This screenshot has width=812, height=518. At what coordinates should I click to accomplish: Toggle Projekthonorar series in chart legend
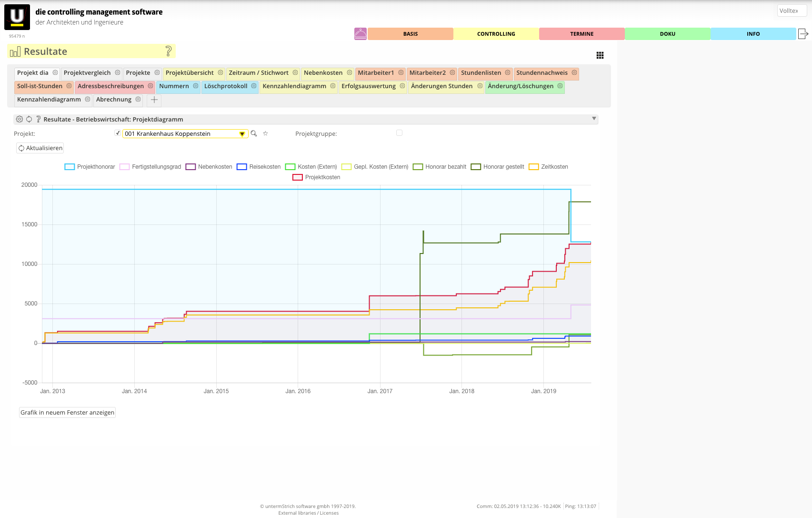pos(70,167)
